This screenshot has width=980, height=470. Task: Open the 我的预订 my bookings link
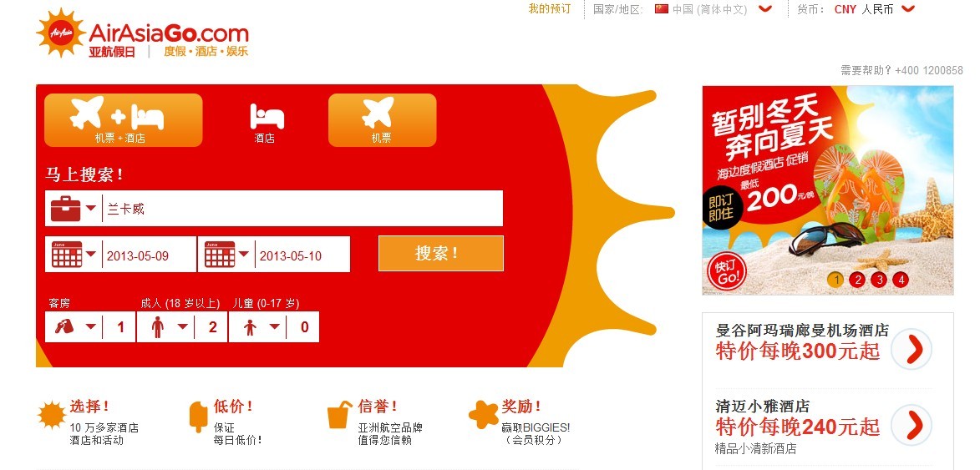click(x=550, y=8)
